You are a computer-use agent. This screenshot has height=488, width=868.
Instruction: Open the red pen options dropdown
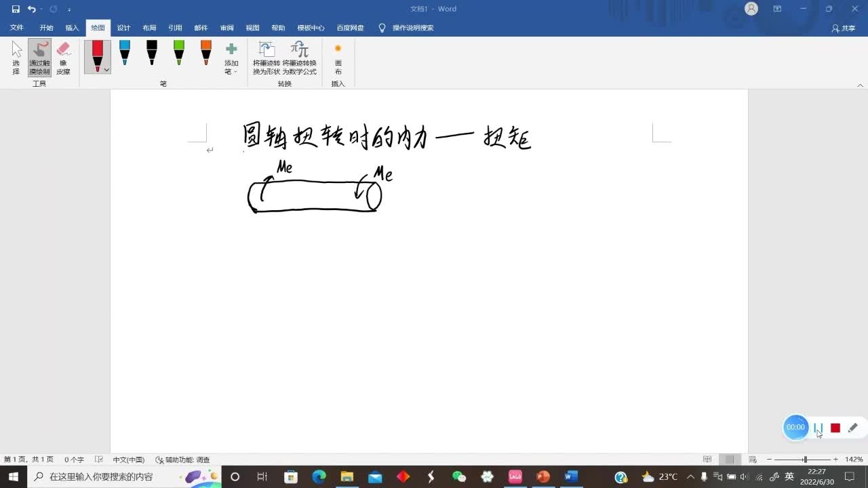coord(106,70)
